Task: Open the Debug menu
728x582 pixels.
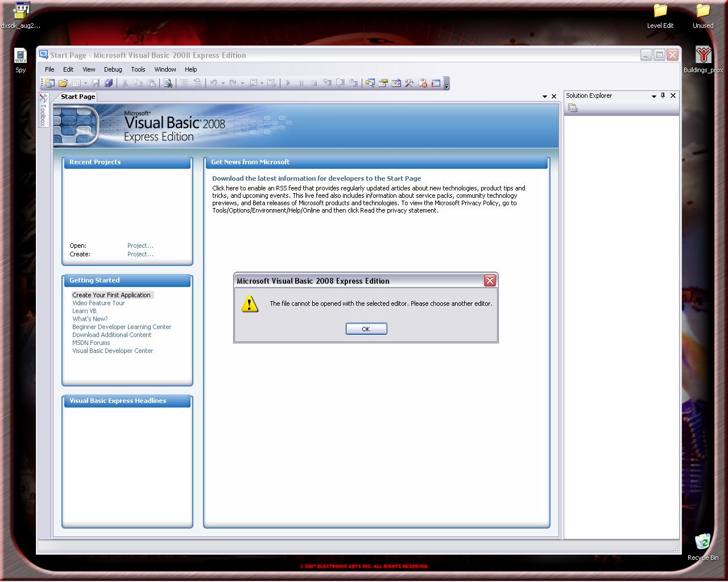Action: [x=113, y=69]
